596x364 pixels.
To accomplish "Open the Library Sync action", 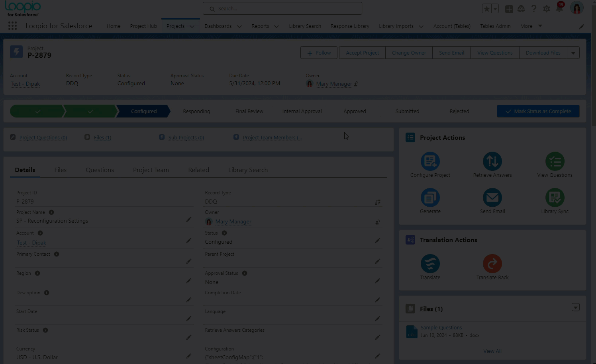I will (555, 198).
